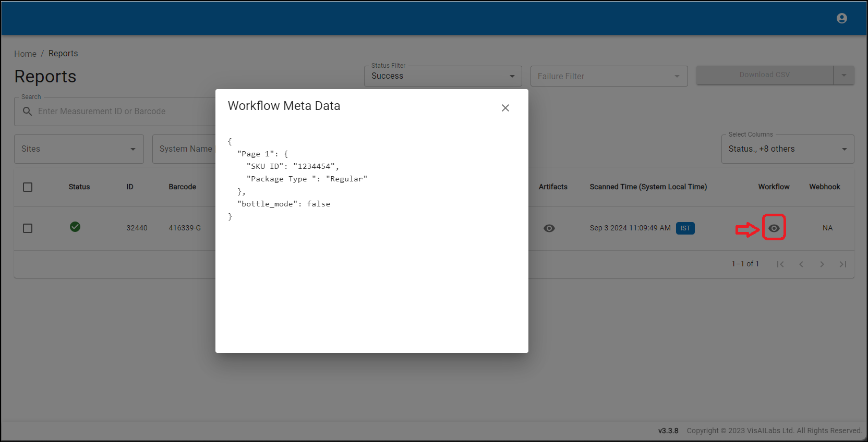Go to previous page of results
868x442 pixels.
point(801,264)
